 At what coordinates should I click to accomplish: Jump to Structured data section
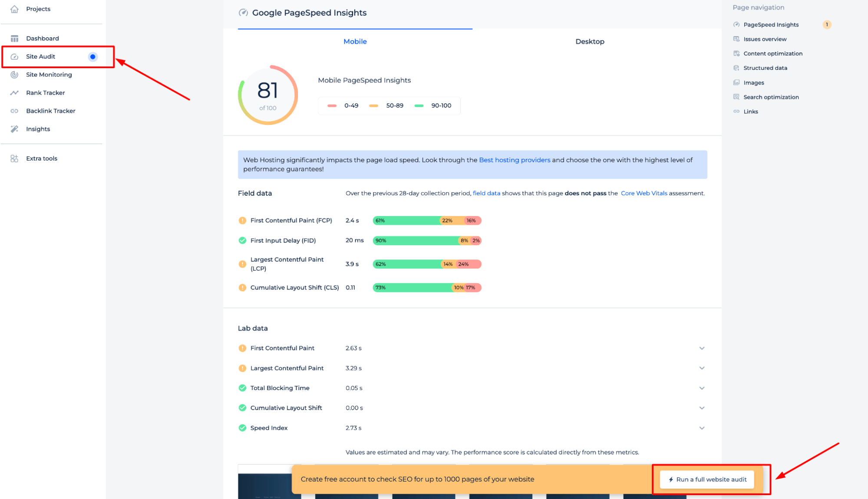pyautogui.click(x=765, y=68)
